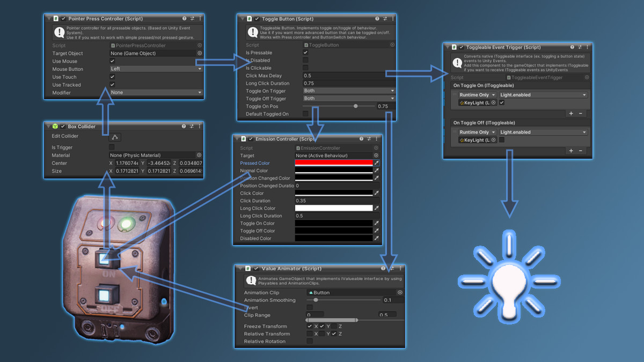The height and width of the screenshot is (362, 644).
Task: Use eyedropper for Pressed Color
Action: 377,163
